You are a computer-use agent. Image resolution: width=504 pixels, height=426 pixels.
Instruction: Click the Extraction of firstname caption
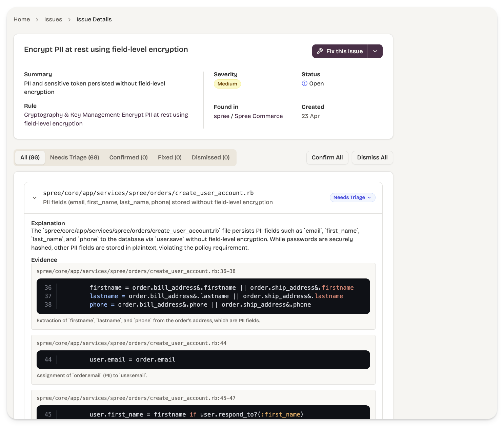coord(148,321)
